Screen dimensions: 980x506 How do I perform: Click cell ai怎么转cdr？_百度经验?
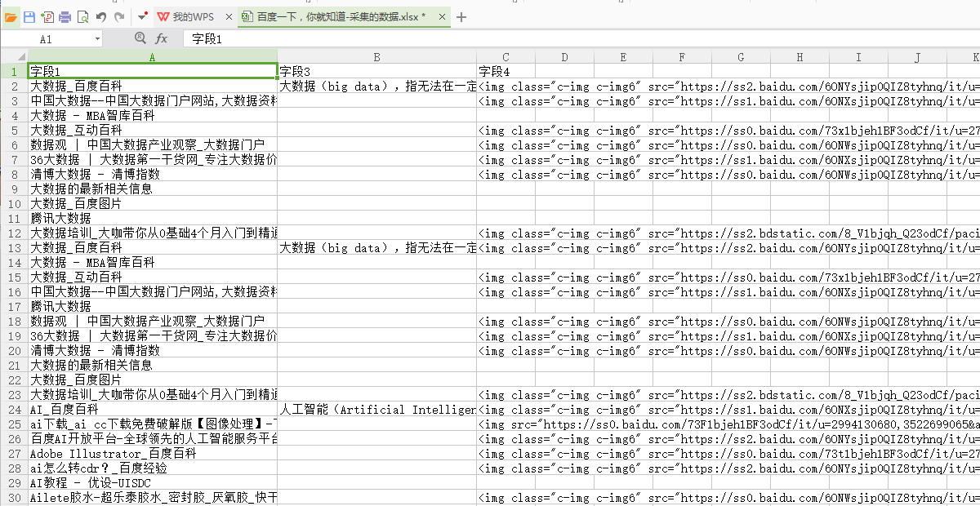click(x=153, y=468)
